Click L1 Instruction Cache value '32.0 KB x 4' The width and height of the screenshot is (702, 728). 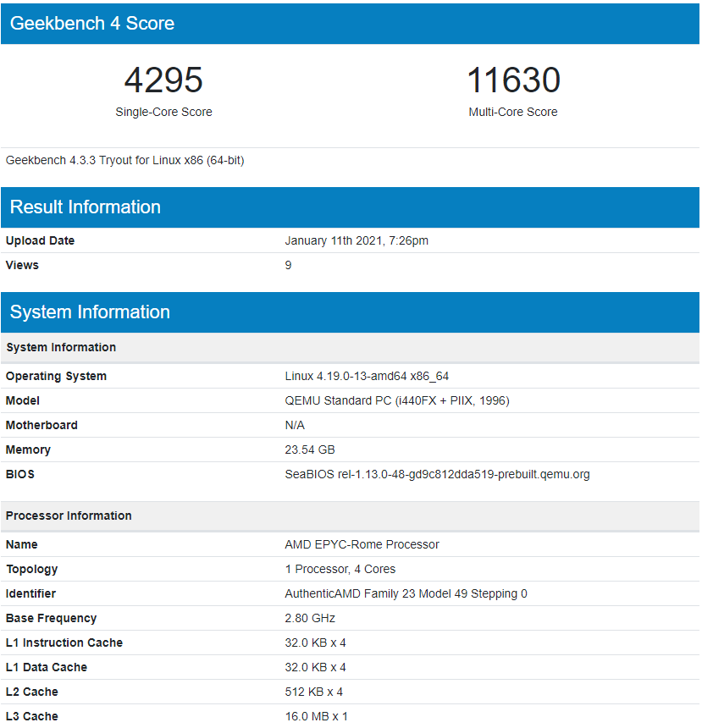click(x=316, y=643)
